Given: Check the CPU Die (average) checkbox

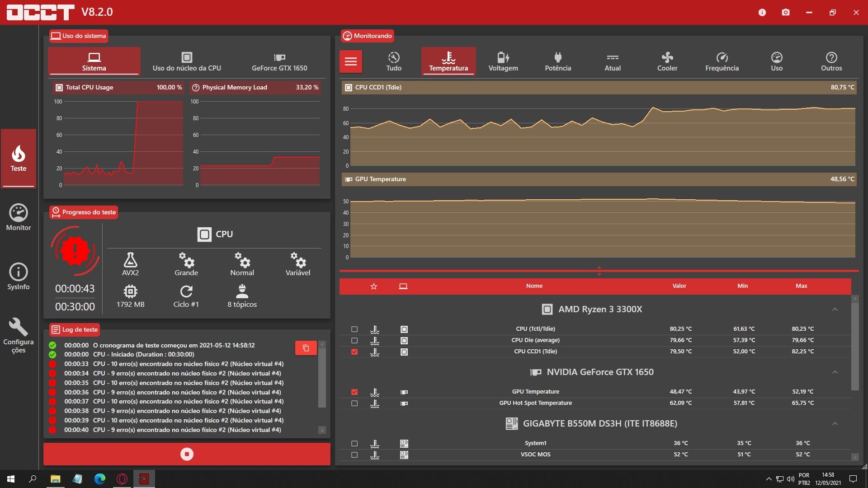Looking at the screenshot, I should pos(354,341).
